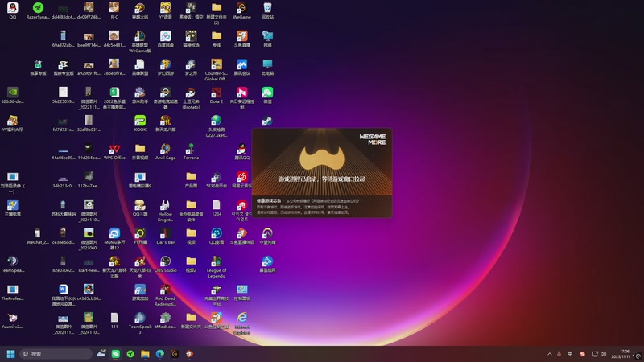Select the start-new image file
The width and height of the screenshot is (644, 362).
coord(89,265)
